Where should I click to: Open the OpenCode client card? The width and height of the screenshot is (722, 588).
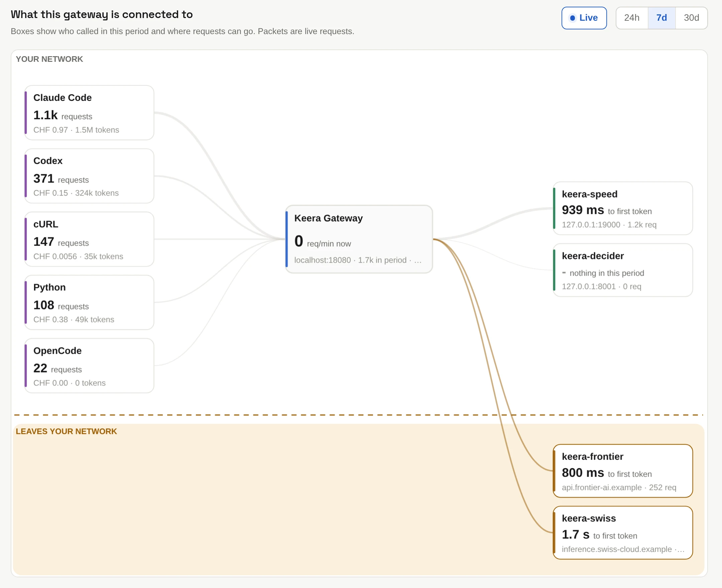89,366
